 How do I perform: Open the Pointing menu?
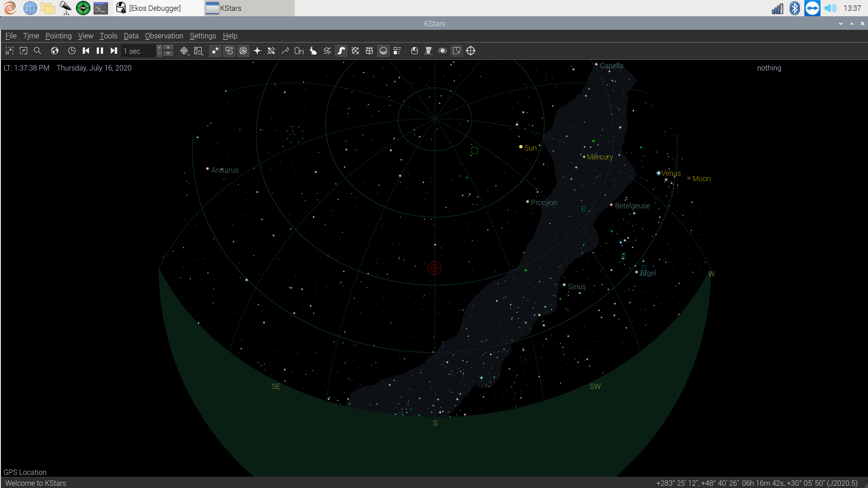58,36
